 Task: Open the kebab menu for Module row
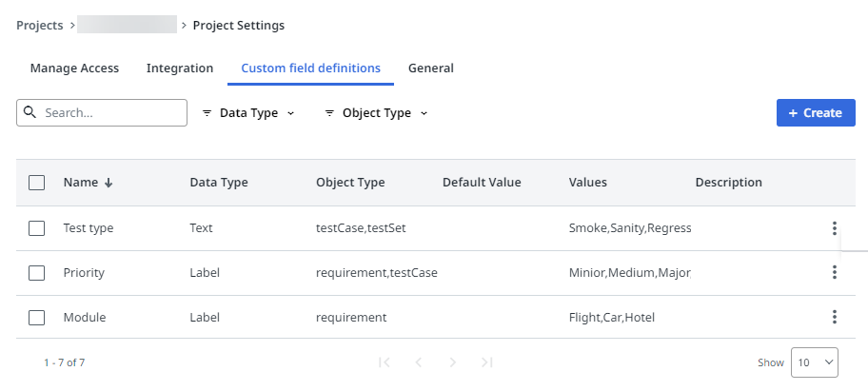tap(834, 318)
